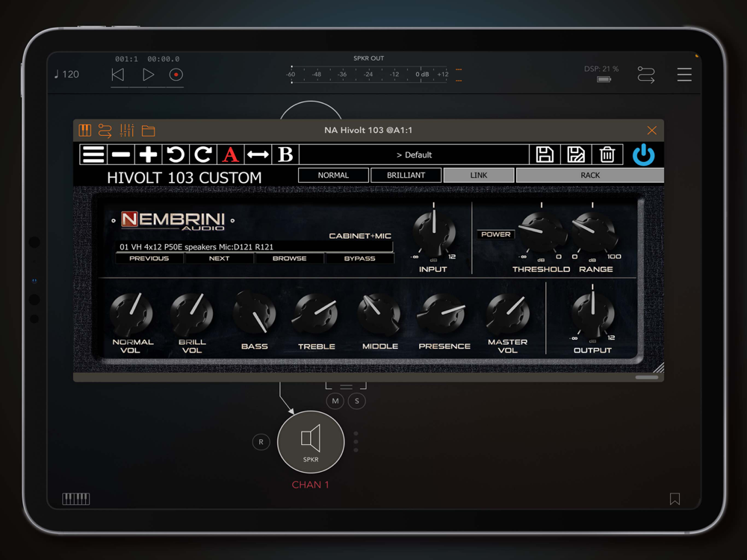
Task: Close the NA Hivolt 103 plugin window
Action: coord(651,131)
